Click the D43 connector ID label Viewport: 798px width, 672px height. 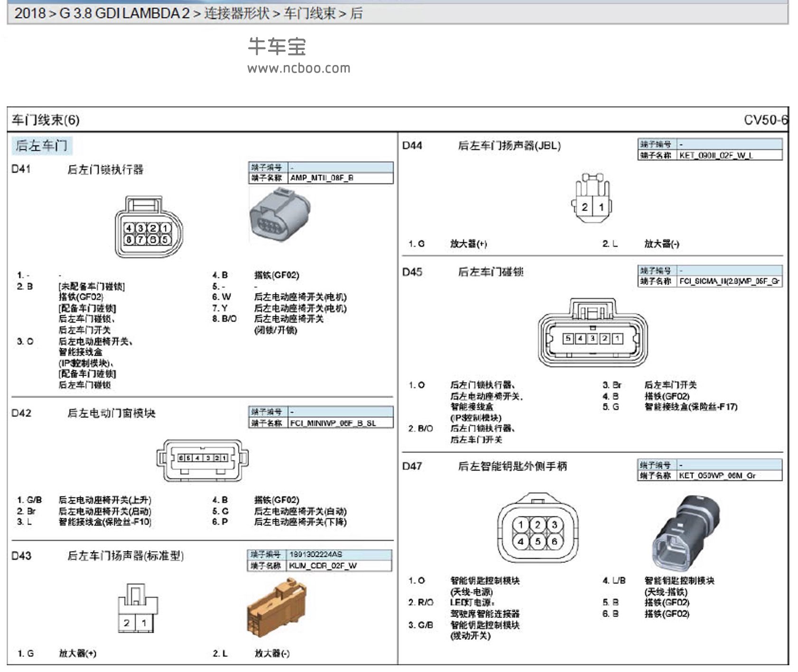point(21,555)
